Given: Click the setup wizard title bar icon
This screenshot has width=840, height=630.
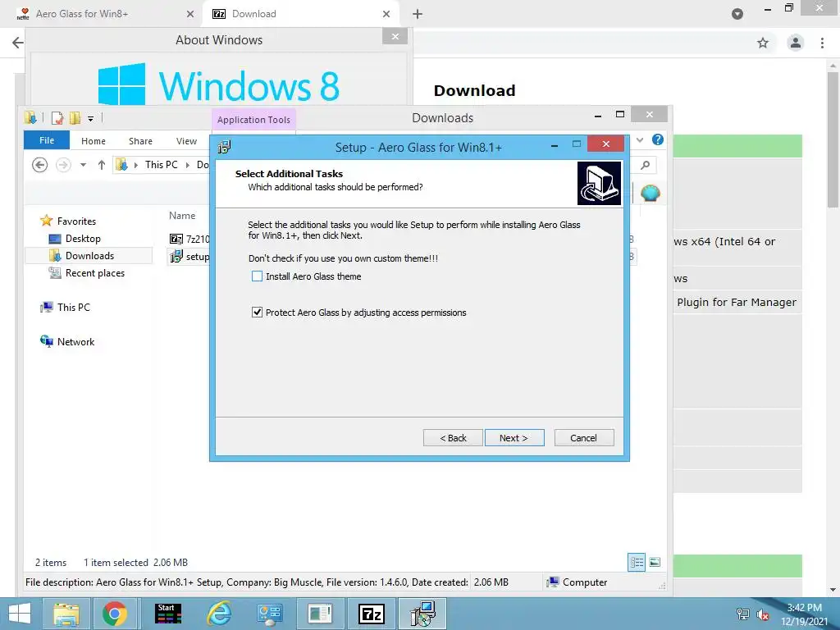Looking at the screenshot, I should pyautogui.click(x=225, y=146).
